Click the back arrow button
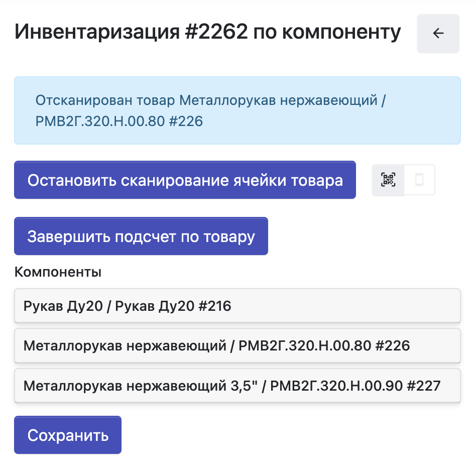The image size is (476, 472). coord(438,34)
